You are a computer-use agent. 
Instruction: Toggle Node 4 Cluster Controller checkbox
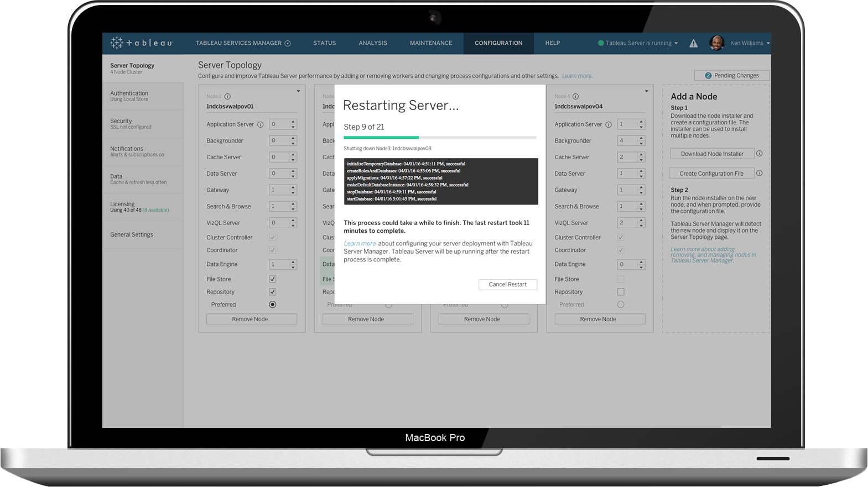pyautogui.click(x=621, y=237)
